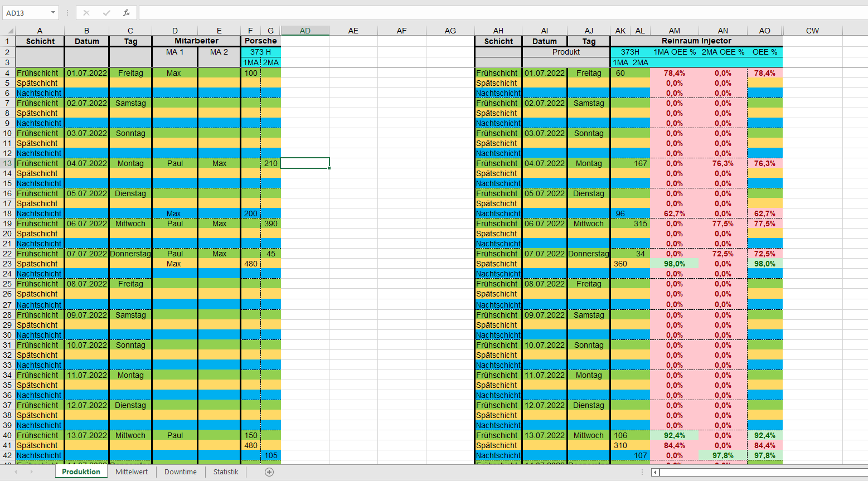Select row 23 header
This screenshot has width=868, height=481.
(7, 264)
